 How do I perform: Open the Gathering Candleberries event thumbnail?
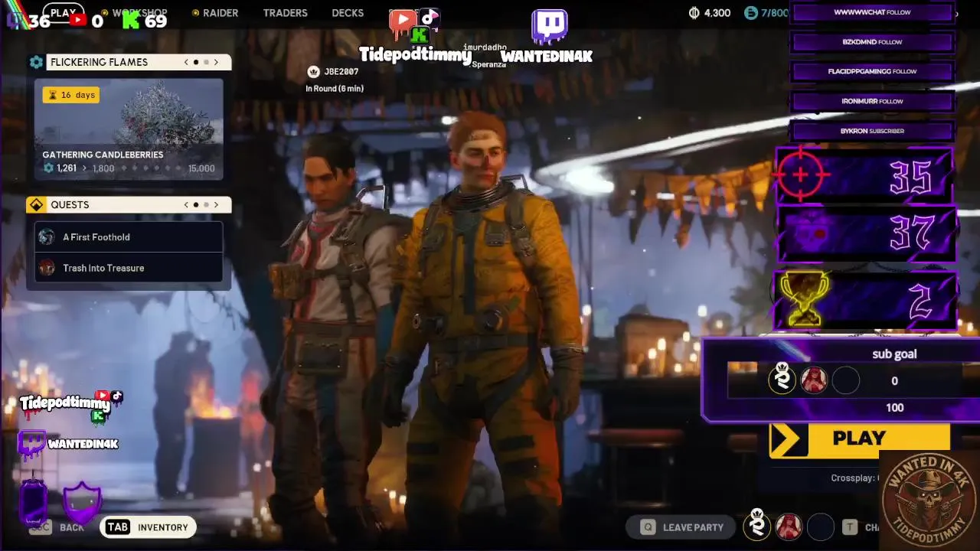[129, 129]
